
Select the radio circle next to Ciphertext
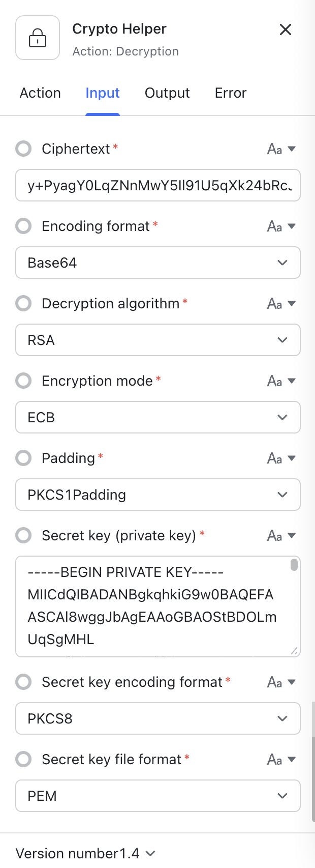[23, 149]
